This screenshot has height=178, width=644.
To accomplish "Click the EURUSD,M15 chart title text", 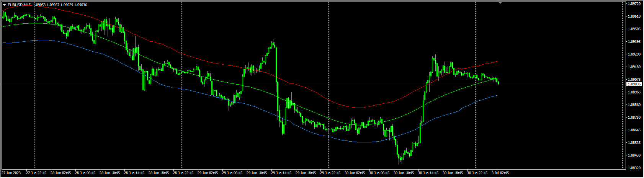I will coord(19,5).
